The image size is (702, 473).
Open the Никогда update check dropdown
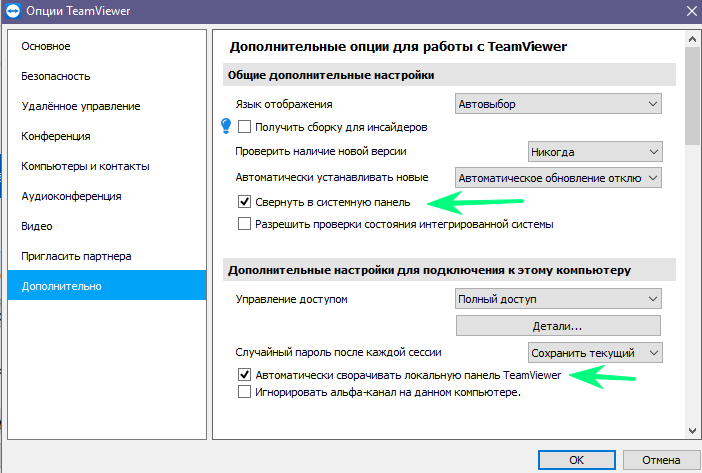point(595,152)
